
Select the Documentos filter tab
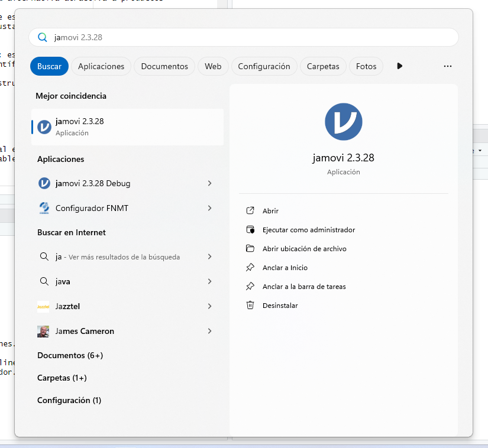click(x=164, y=66)
